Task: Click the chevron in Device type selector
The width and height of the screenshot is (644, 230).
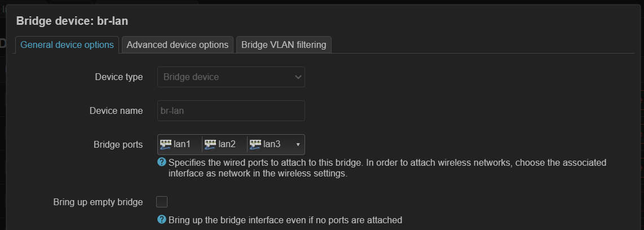Action: click(x=298, y=77)
